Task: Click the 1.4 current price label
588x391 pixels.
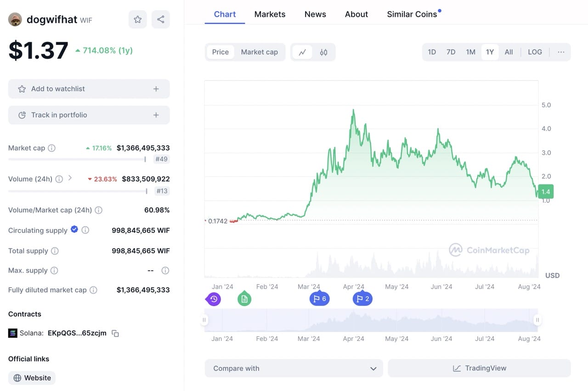Action: click(546, 191)
